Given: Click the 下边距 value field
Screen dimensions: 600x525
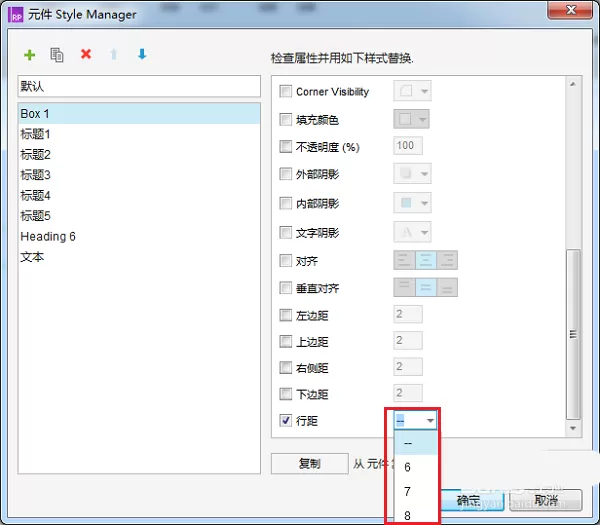Looking at the screenshot, I should click(x=408, y=393).
